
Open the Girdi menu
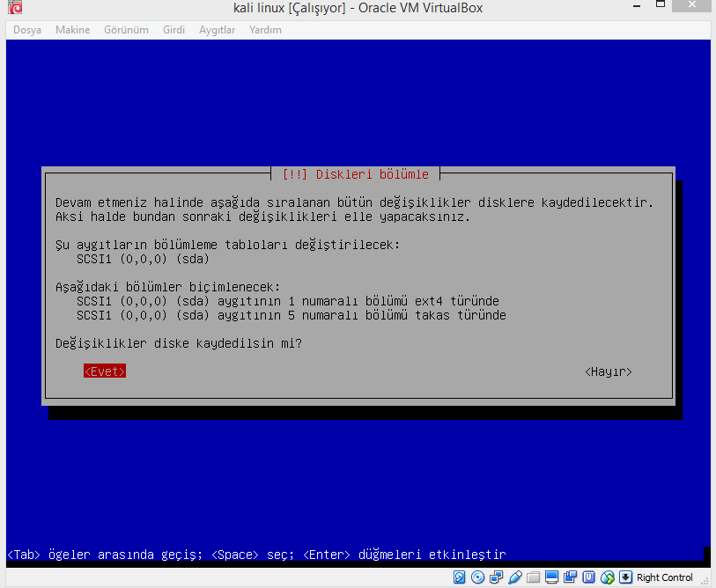click(x=173, y=30)
